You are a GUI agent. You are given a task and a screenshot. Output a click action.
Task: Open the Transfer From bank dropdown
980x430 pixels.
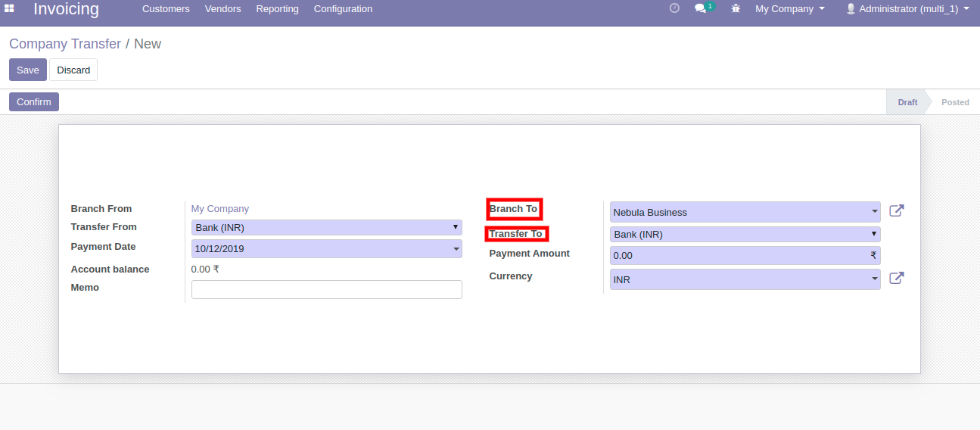[x=456, y=227]
